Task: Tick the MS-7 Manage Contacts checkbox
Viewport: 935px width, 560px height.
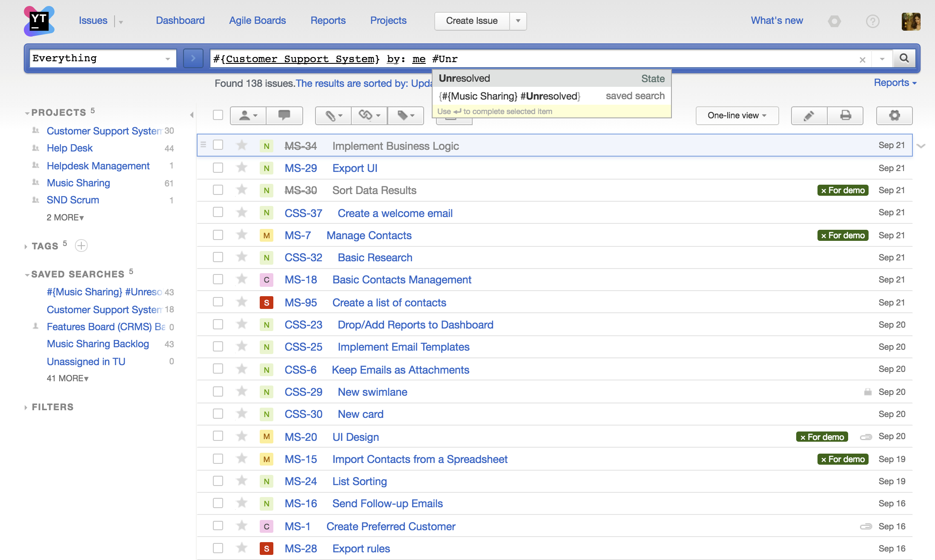Action: (218, 235)
